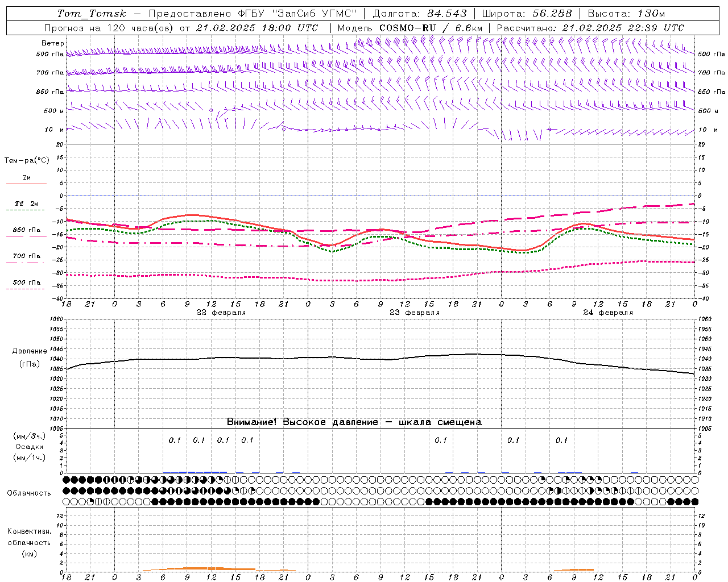
Task: Click '850 гПа' entry in temperature legend
Action: point(27,230)
